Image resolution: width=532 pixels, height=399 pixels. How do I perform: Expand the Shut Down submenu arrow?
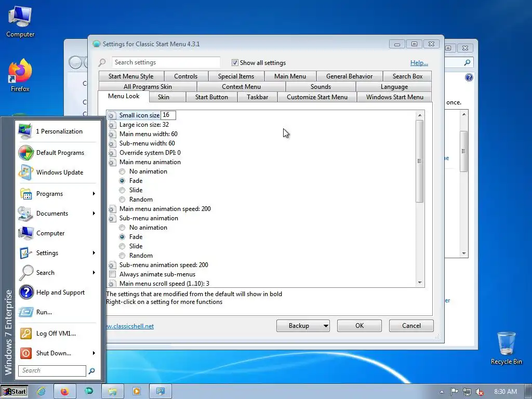(x=94, y=353)
